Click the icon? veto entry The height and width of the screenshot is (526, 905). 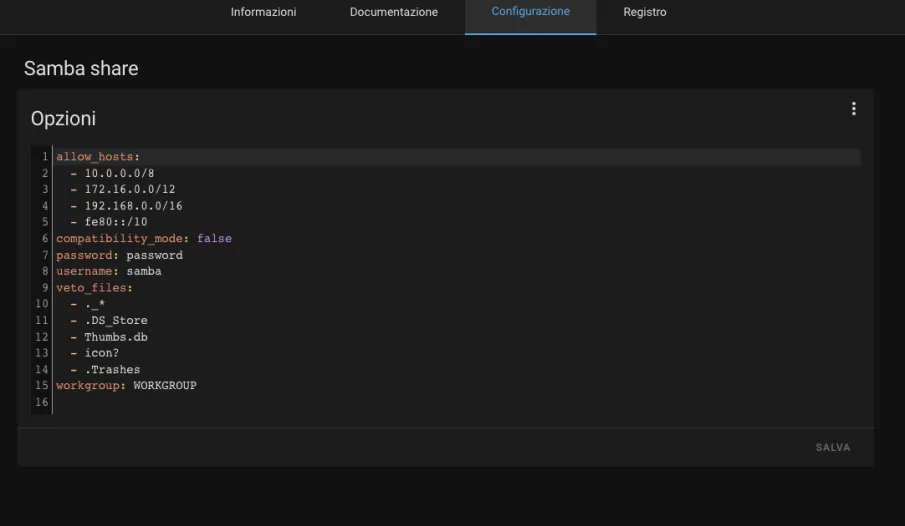pos(102,353)
